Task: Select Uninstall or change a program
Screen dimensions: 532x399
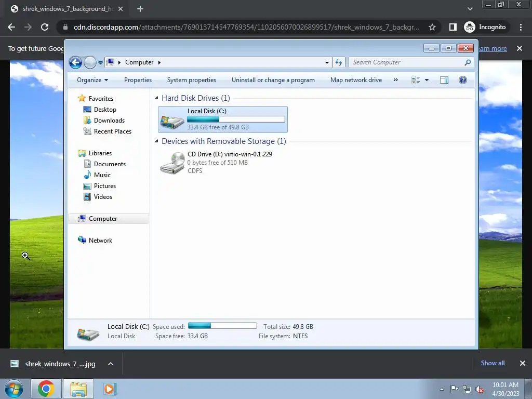Action: [x=273, y=80]
